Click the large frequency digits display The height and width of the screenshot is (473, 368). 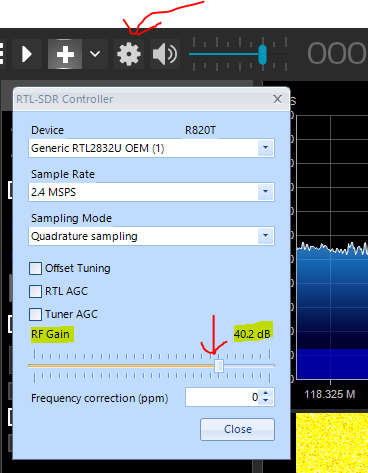pyautogui.click(x=337, y=53)
